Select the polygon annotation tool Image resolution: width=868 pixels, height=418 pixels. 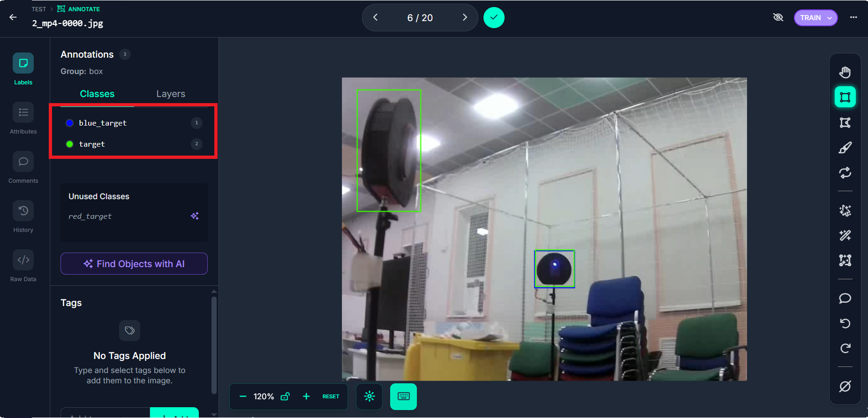coord(845,123)
